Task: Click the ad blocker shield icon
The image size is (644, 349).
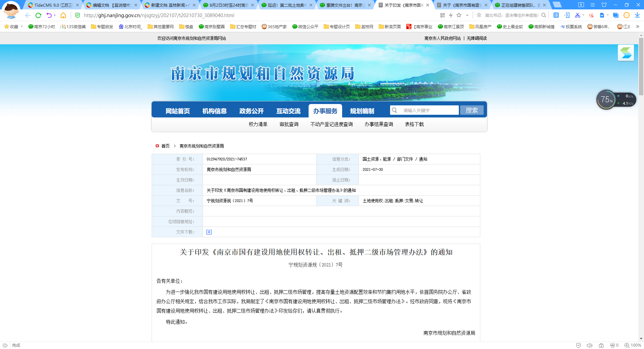Action: click(578, 345)
